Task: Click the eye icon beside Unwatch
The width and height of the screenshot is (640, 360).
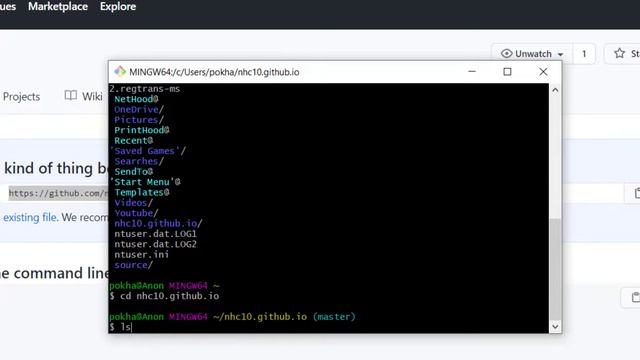Action: click(506, 53)
